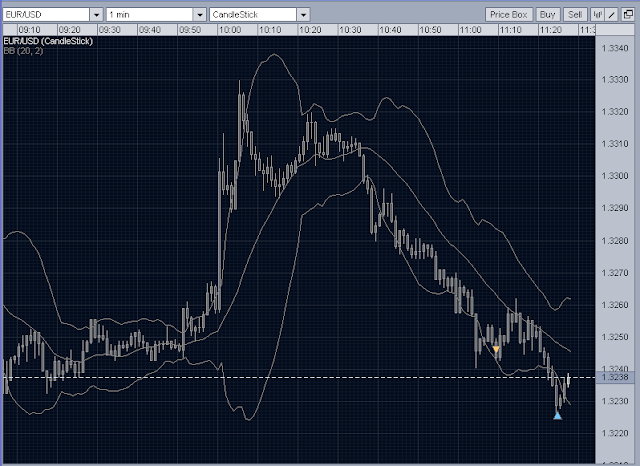Click the 1.3220 price axis label
The height and width of the screenshot is (466, 640).
615,433
